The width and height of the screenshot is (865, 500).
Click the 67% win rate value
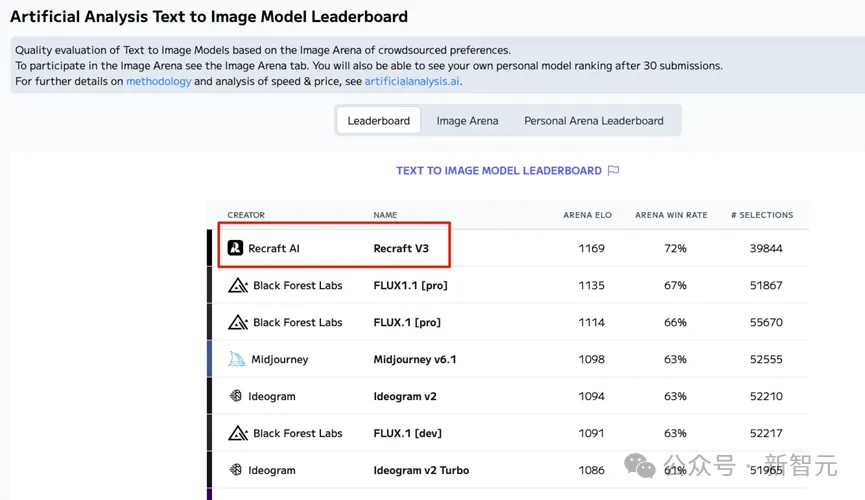(675, 285)
